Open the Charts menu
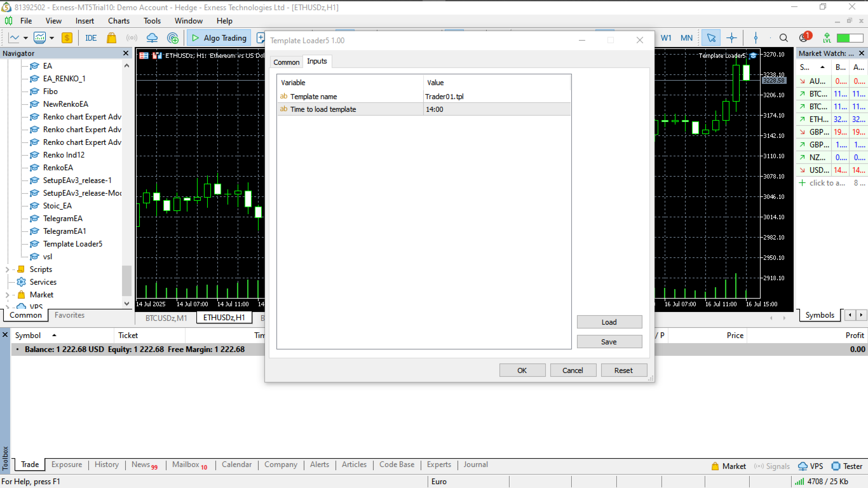Viewport: 868px width, 488px height. (119, 21)
